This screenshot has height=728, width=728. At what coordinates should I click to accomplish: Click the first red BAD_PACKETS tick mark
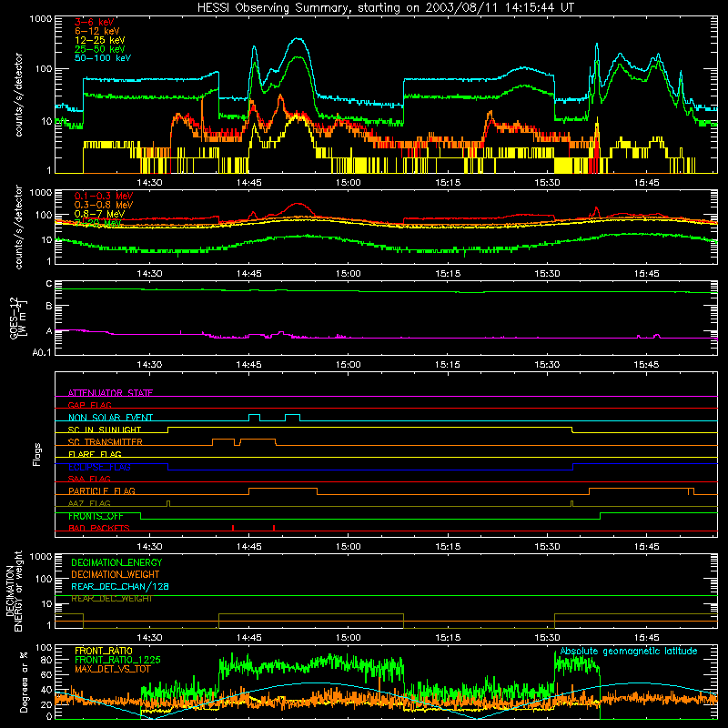click(233, 528)
